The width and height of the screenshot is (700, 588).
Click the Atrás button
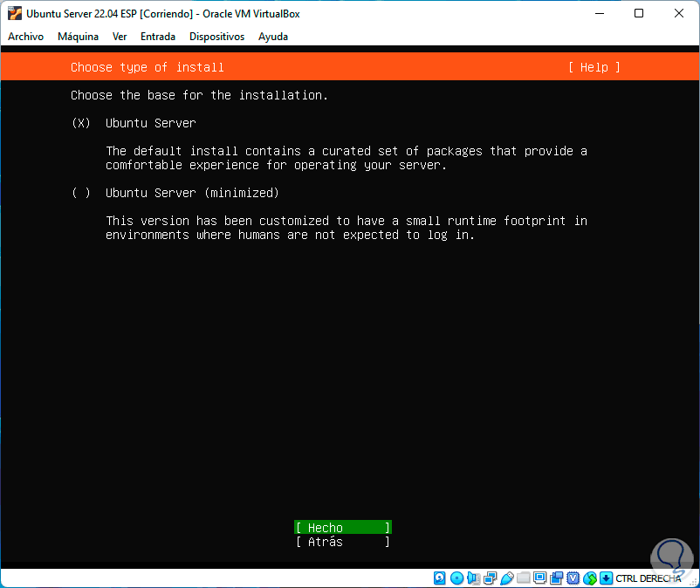[x=343, y=542]
